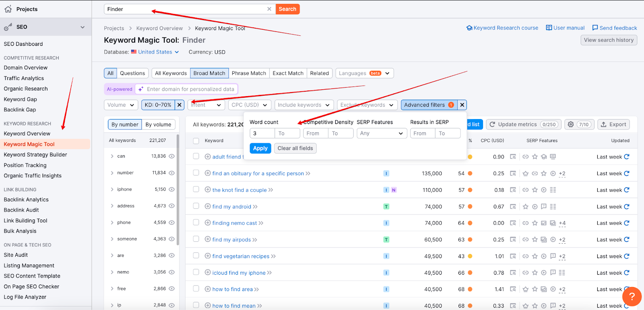Clear the Finder search field with the X icon

(x=269, y=9)
